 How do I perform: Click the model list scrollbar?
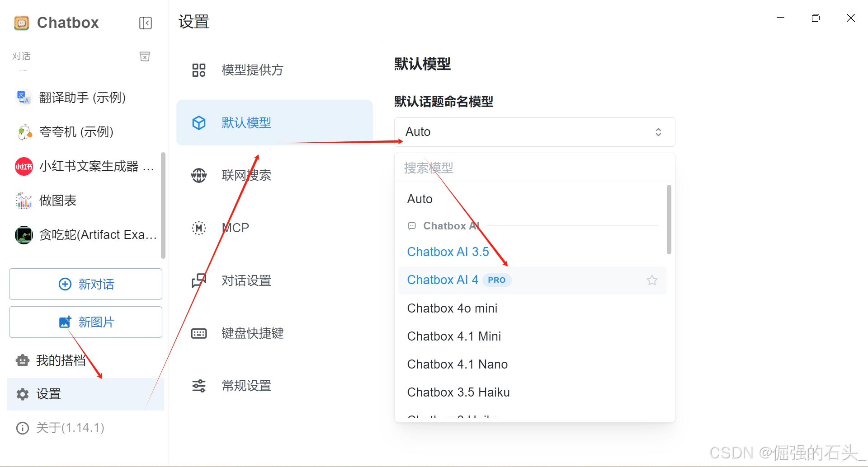pos(669,219)
